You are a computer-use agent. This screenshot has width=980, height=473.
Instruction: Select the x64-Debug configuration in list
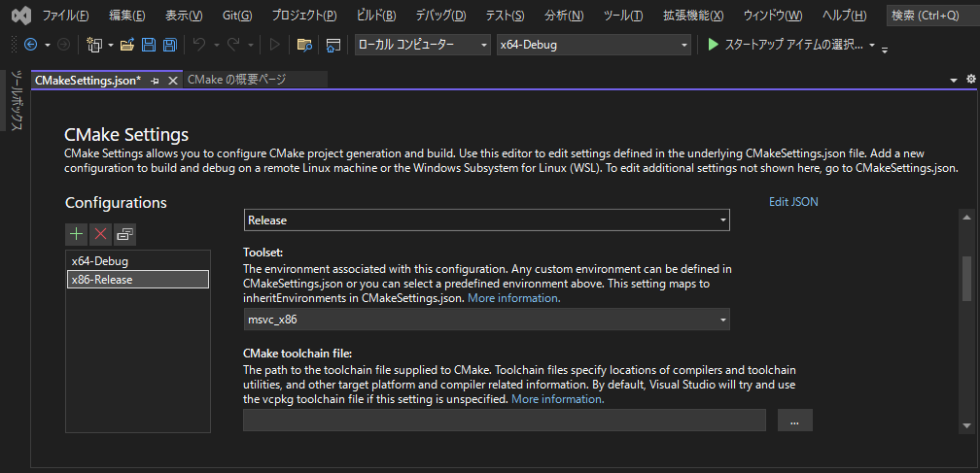(x=137, y=261)
